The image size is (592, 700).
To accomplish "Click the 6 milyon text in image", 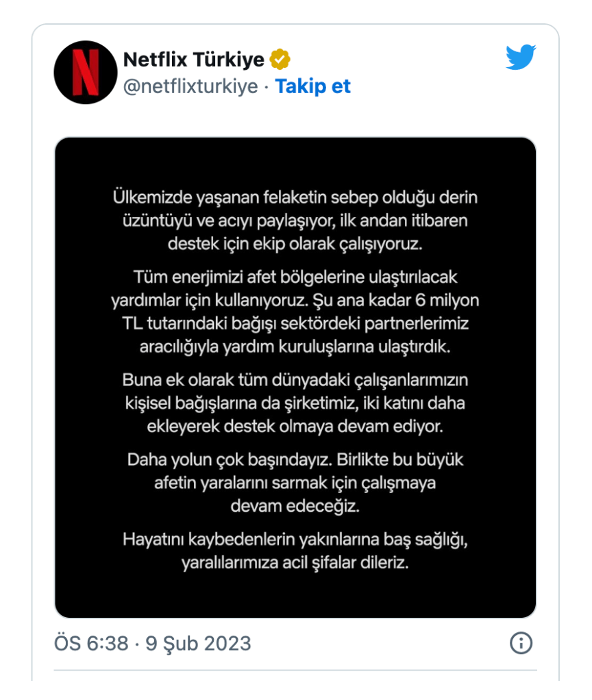I will coord(447,300).
